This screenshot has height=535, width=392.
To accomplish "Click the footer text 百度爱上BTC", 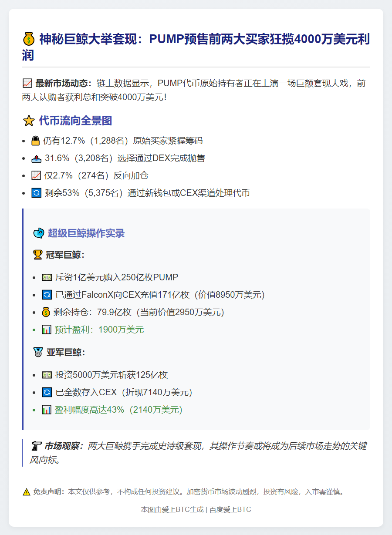I will (x=230, y=509).
